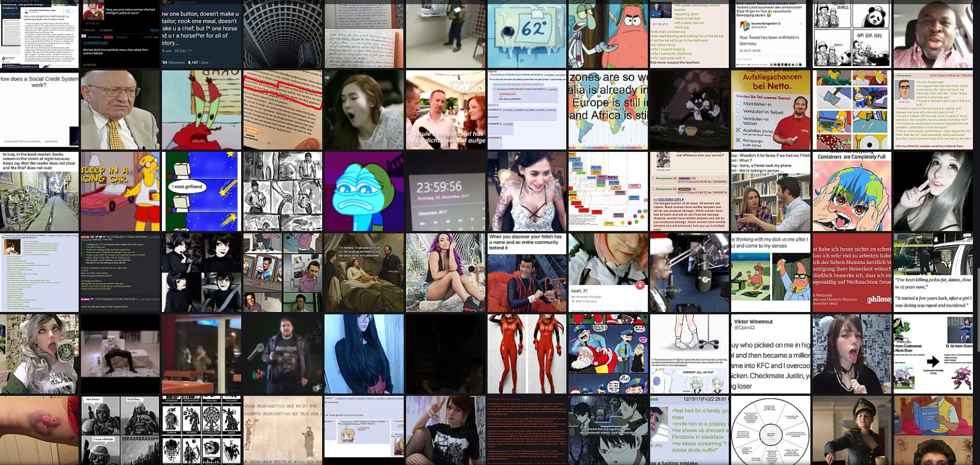Viewport: 980px width, 465px height.
Task: Open the 'Leah, 21' profile thumbnail
Action: coord(608,272)
